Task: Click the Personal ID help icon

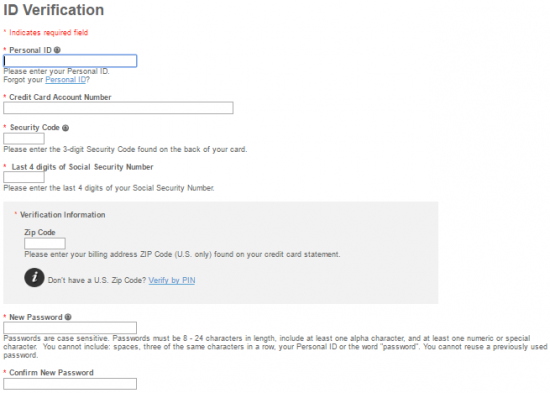Action: click(x=57, y=50)
